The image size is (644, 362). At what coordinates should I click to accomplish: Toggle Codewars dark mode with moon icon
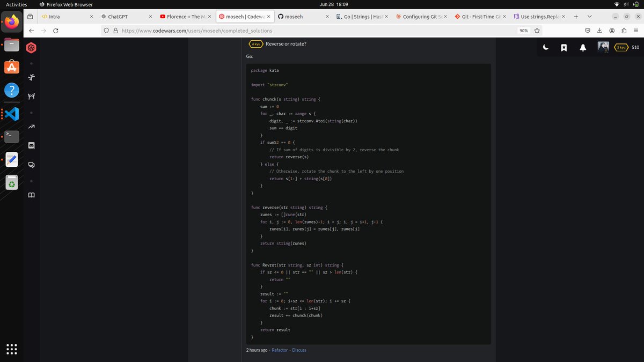coord(546,48)
